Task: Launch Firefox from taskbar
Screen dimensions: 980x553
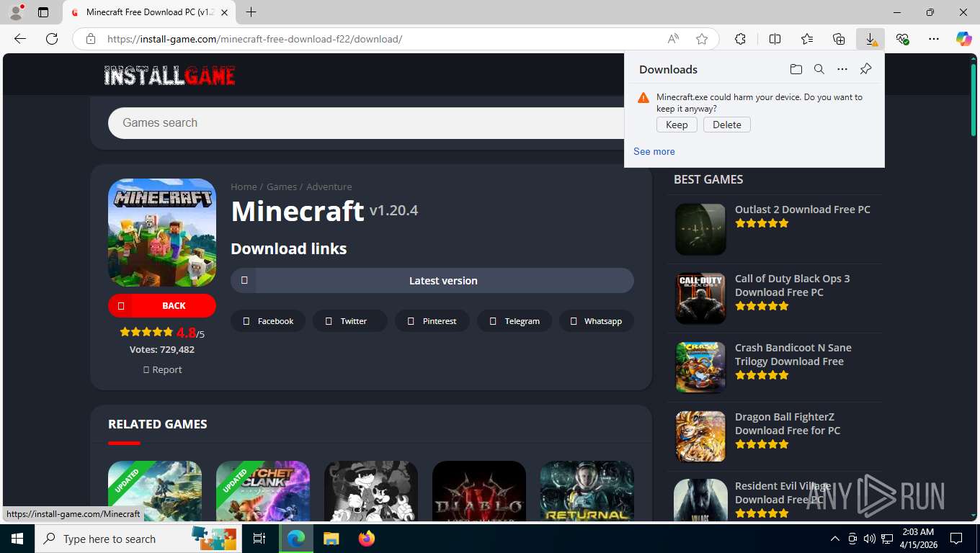Action: pos(367,539)
